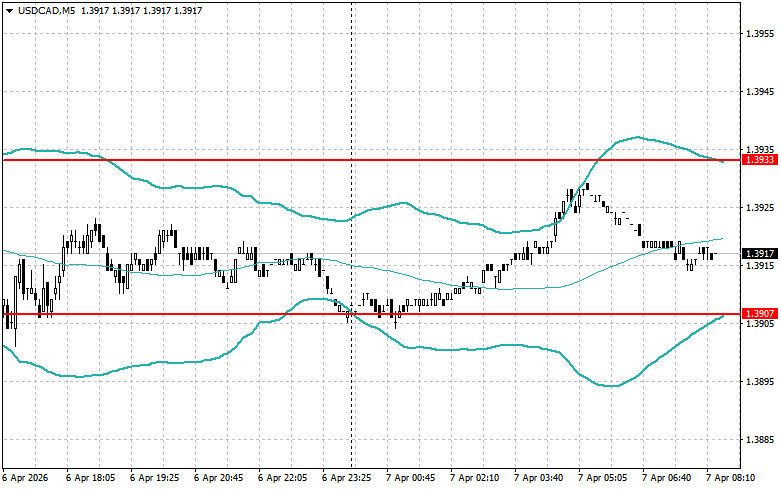Click the 1.3955 price scale value

(760, 34)
